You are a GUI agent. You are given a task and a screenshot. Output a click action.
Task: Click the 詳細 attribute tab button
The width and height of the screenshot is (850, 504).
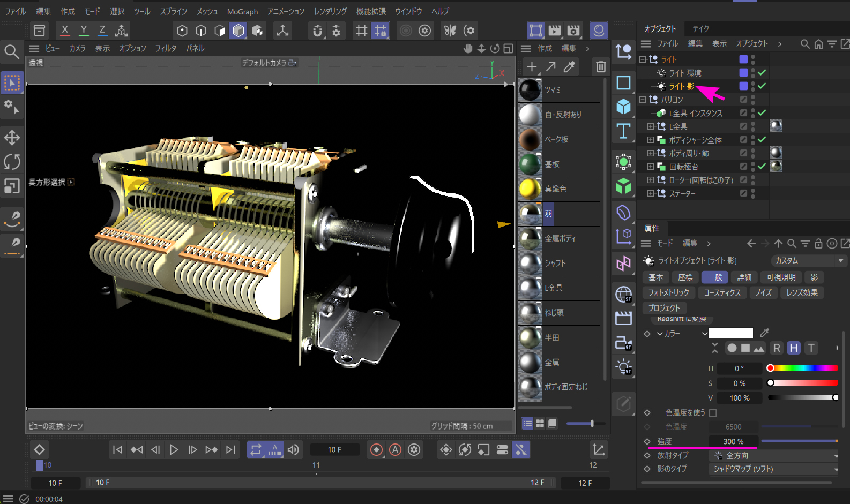tap(744, 277)
